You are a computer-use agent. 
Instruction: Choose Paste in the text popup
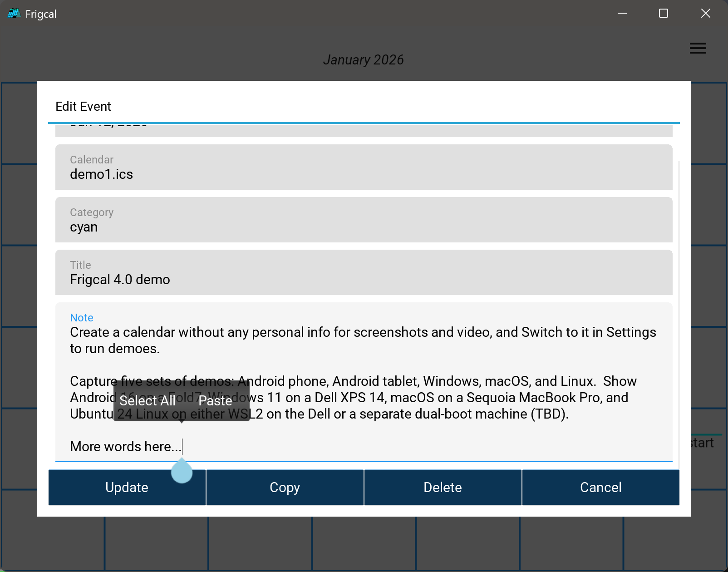(x=215, y=401)
